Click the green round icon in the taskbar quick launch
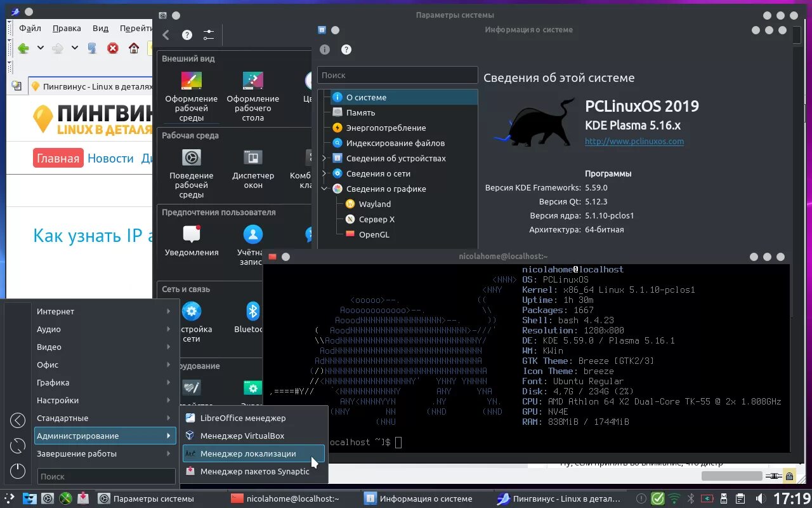 pyautogui.click(x=65, y=498)
